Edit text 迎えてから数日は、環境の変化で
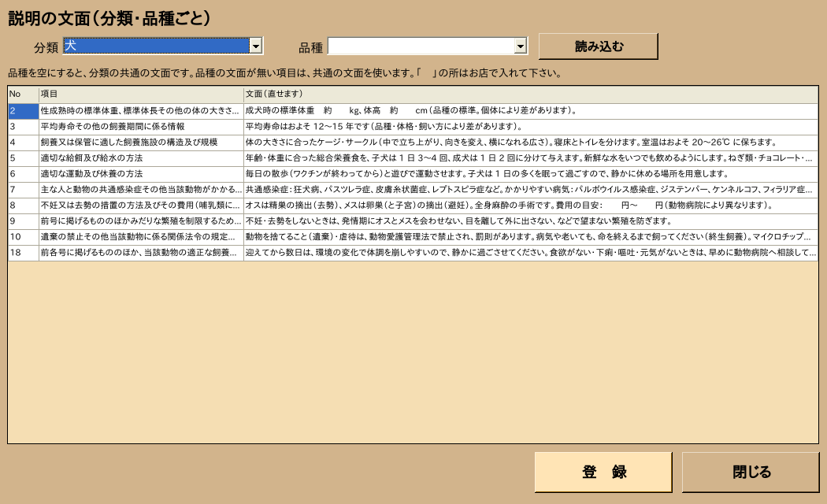 (531, 253)
